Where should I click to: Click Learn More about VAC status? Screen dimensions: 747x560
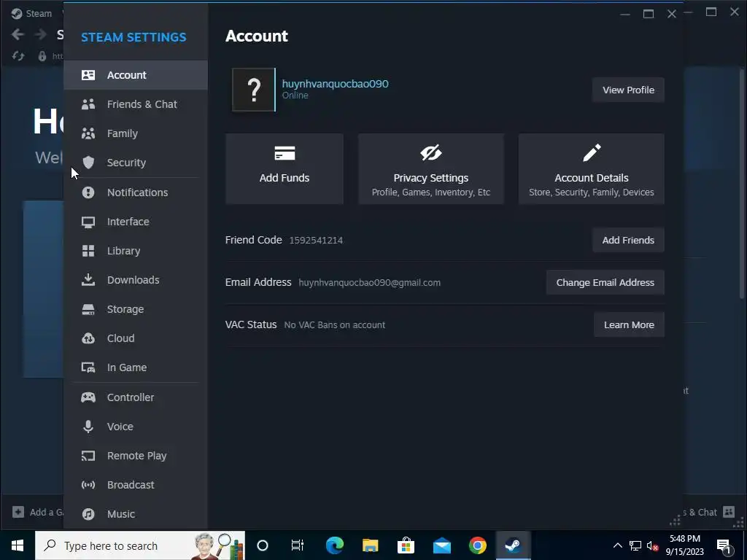(629, 324)
